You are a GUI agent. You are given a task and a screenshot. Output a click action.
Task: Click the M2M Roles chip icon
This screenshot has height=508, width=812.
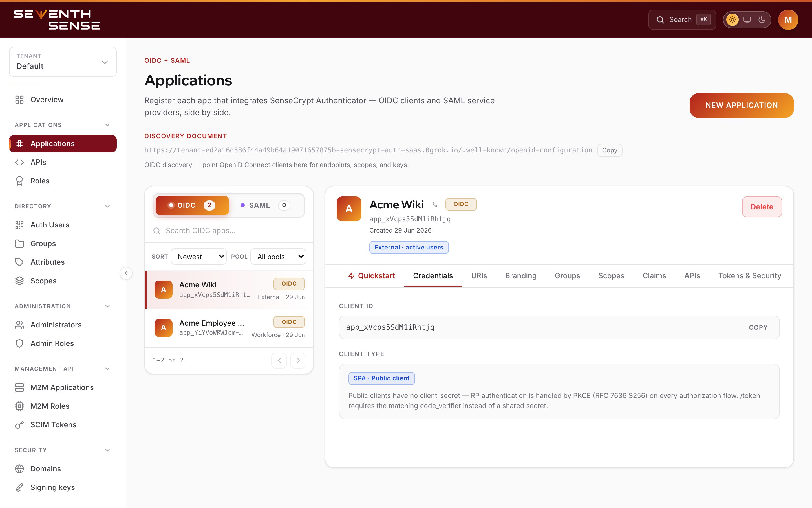(19, 406)
